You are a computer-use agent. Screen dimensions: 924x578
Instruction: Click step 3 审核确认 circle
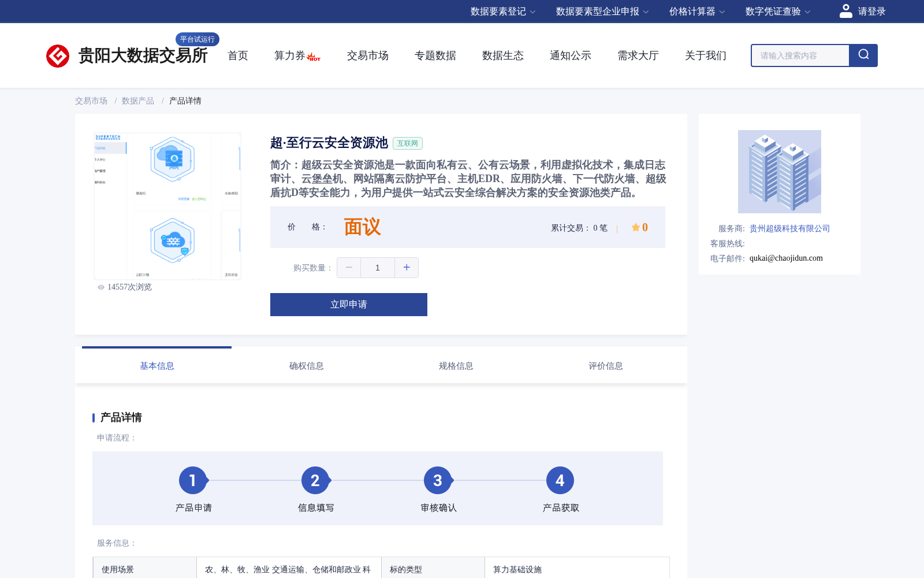tap(438, 480)
